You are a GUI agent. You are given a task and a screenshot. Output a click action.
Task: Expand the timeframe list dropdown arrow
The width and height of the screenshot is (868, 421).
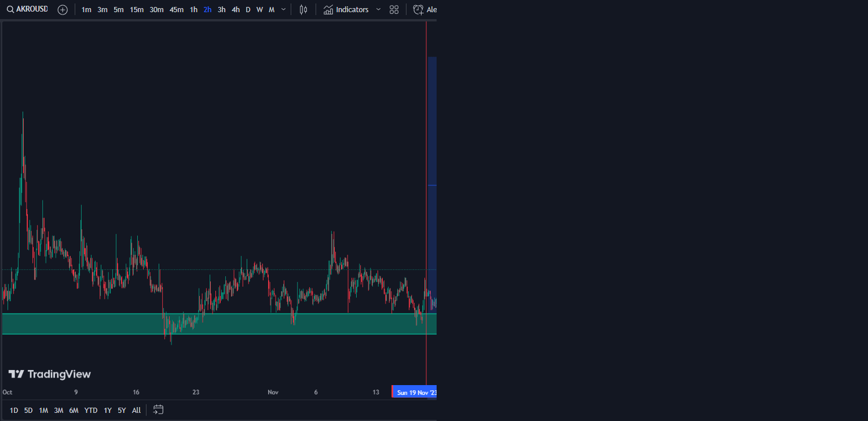(x=283, y=10)
